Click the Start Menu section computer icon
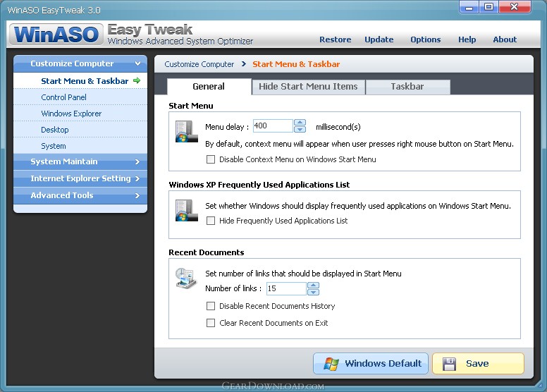Image resolution: width=547 pixels, height=392 pixels. tap(186, 132)
